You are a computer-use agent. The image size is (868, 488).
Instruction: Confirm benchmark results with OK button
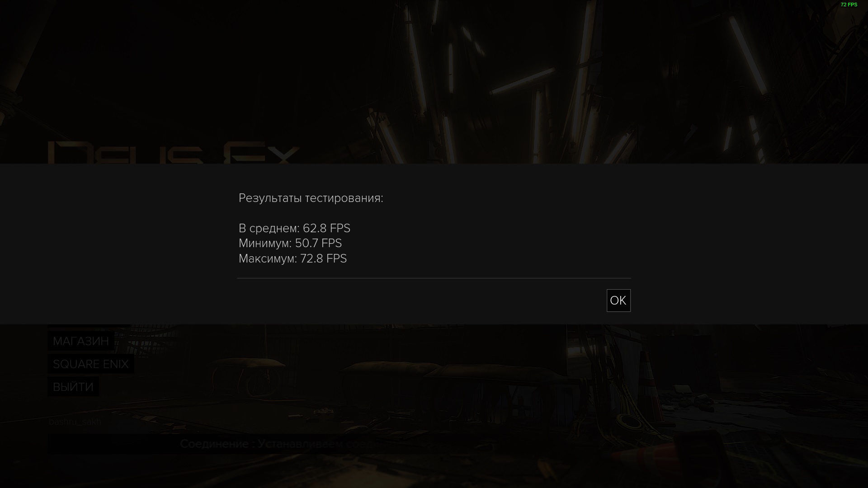618,300
